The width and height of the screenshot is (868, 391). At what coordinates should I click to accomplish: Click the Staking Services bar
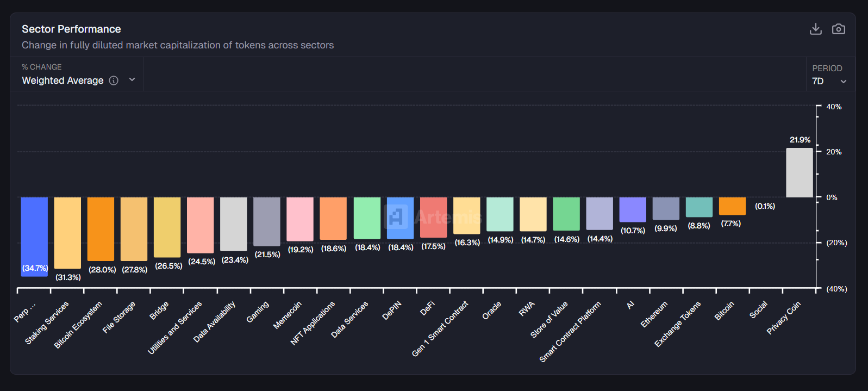[x=67, y=232]
